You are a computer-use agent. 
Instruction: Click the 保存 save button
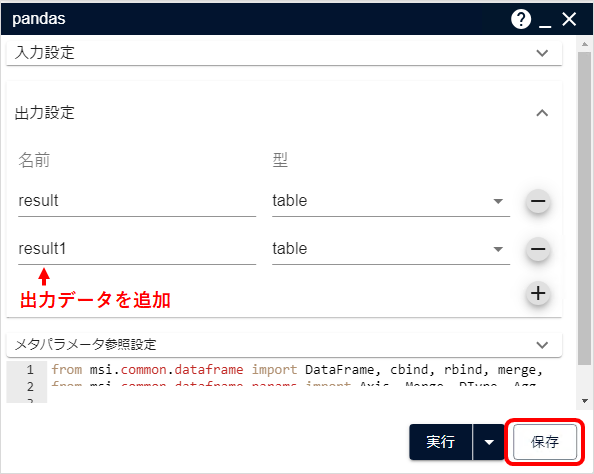coord(545,442)
